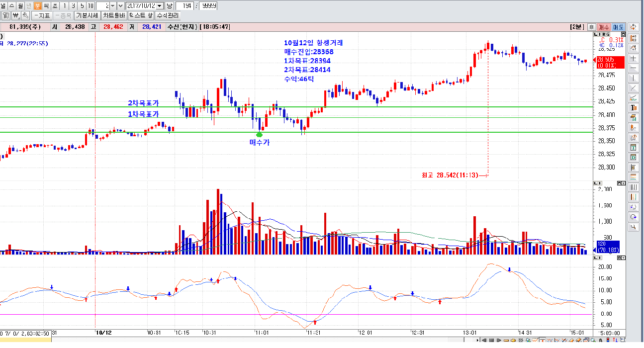Click the redo arrow in the sidebar

point(634,217)
